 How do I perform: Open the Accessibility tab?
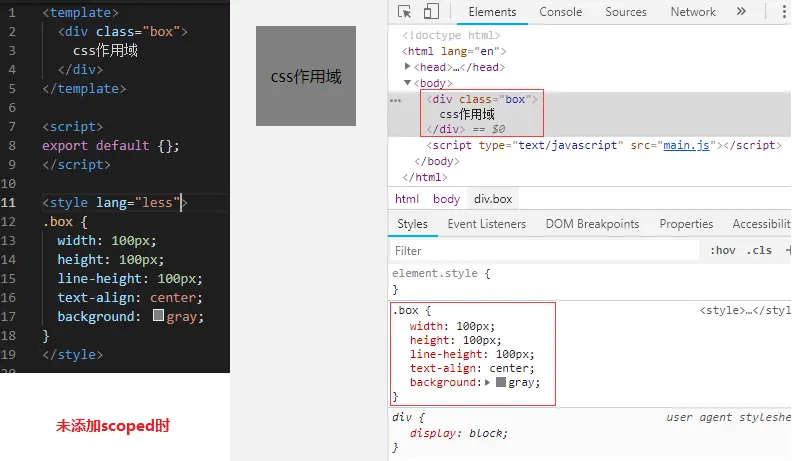(762, 224)
